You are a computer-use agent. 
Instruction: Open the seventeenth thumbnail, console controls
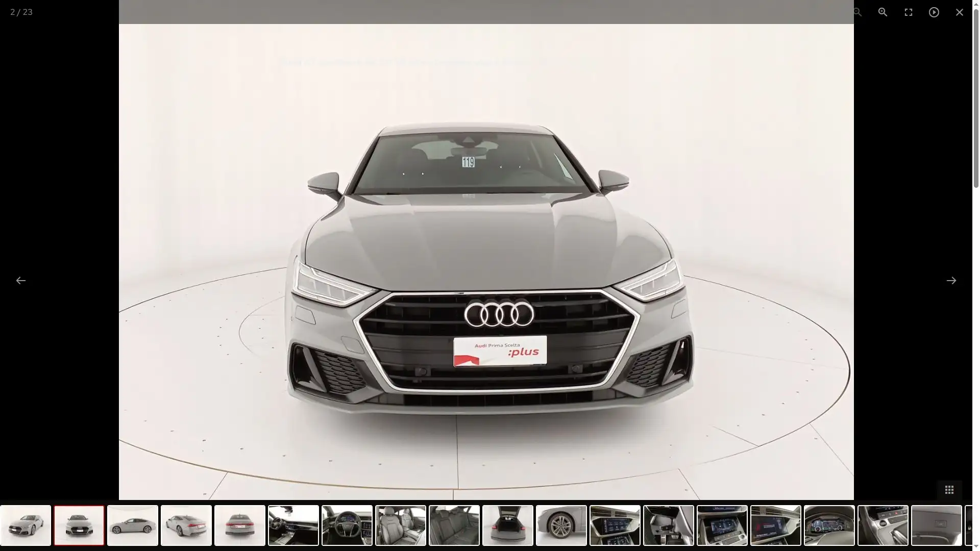tap(883, 525)
